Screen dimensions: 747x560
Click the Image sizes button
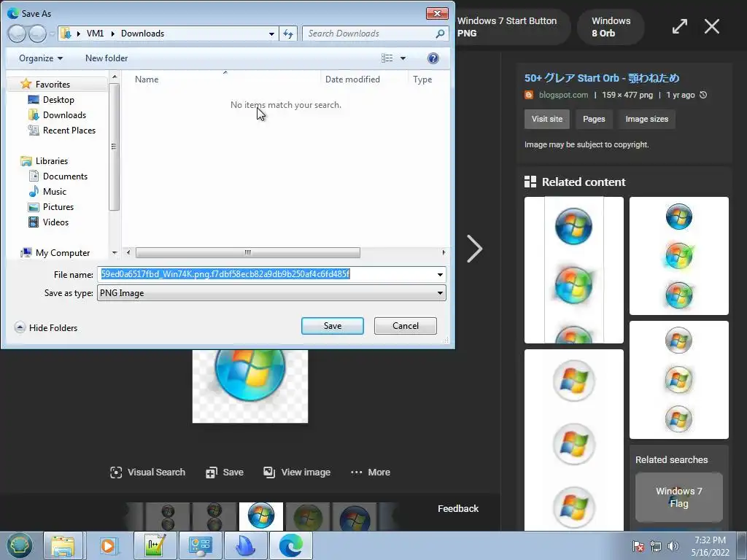[x=646, y=119]
